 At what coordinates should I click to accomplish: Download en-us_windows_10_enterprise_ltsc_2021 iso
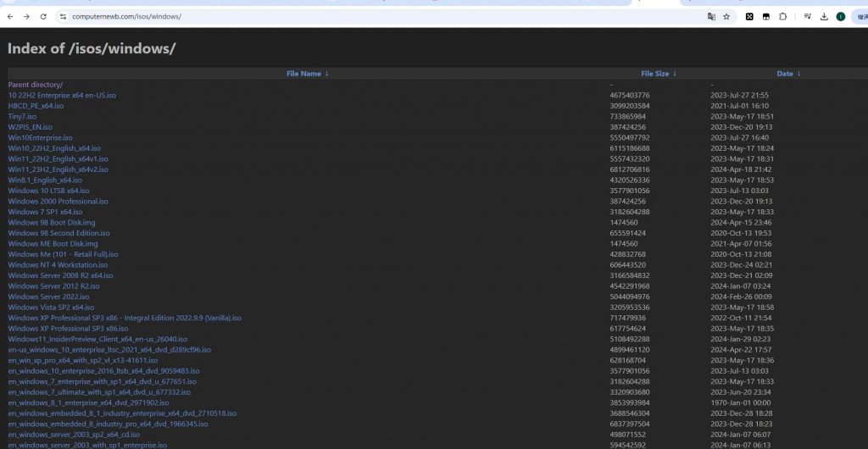(x=109, y=350)
